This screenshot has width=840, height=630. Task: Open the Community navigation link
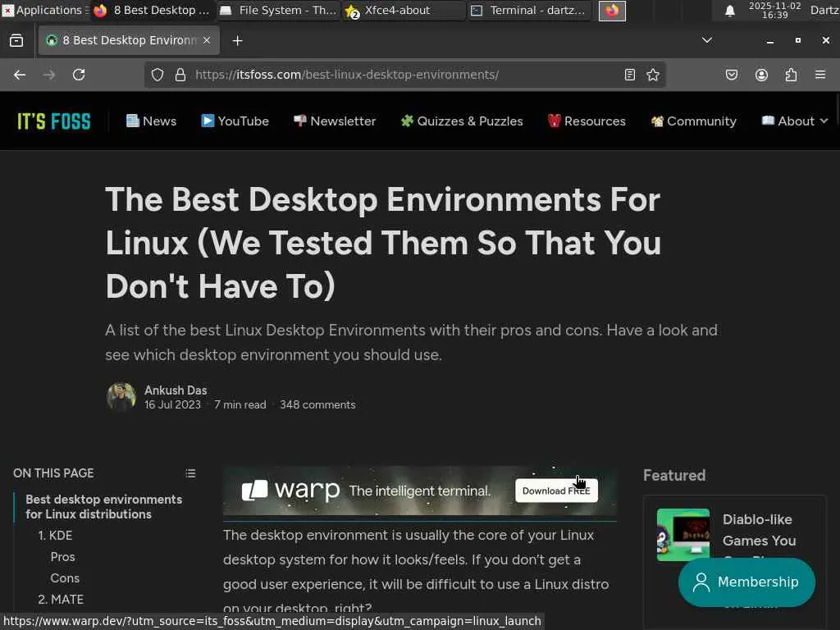tap(694, 121)
